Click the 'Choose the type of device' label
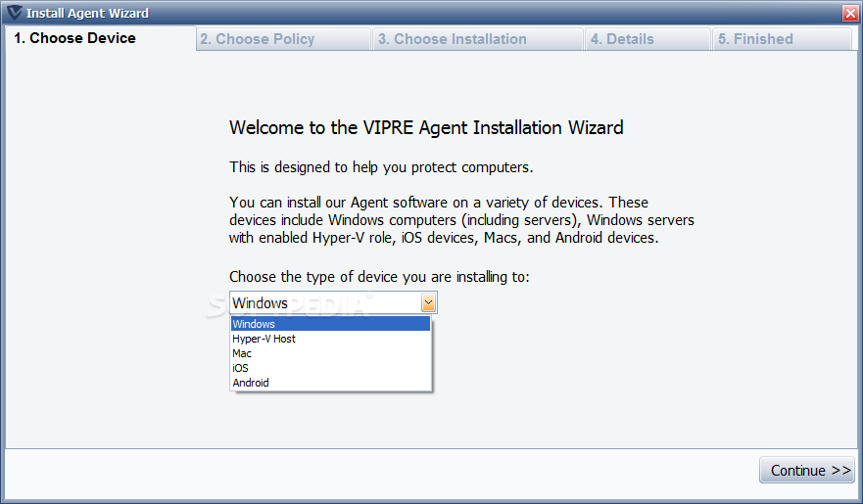The image size is (863, 504). (379, 276)
